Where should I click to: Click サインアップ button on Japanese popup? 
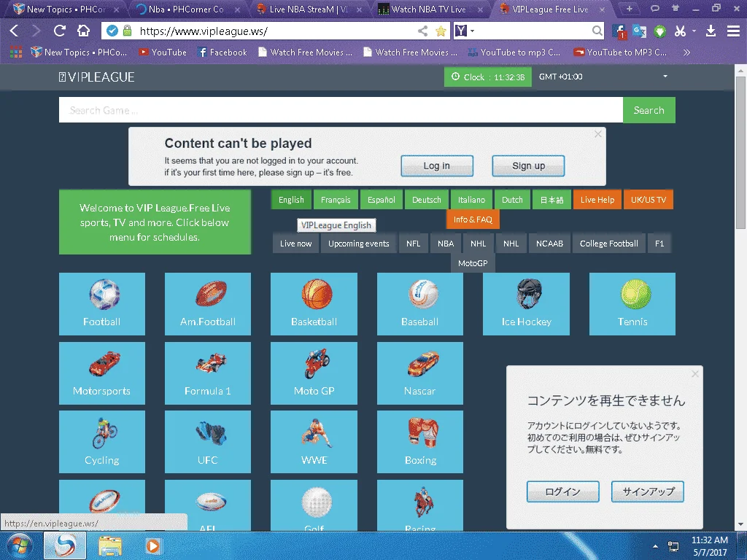tap(648, 491)
